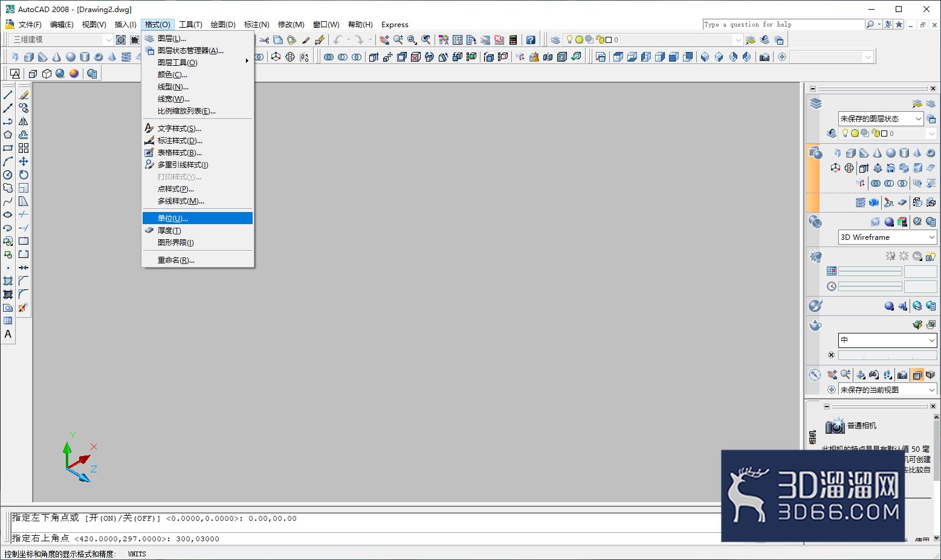Open the 绘图(D) menu
941x560 pixels.
(223, 24)
